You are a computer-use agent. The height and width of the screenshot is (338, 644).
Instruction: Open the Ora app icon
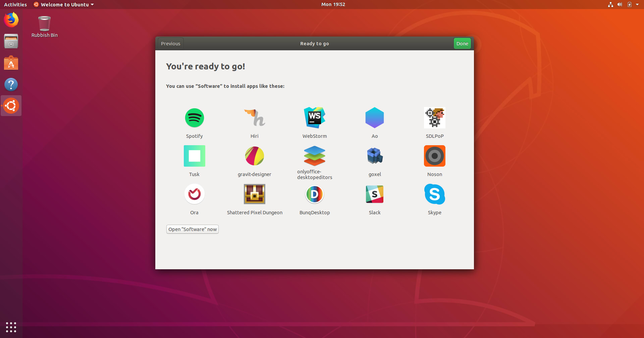click(x=195, y=194)
